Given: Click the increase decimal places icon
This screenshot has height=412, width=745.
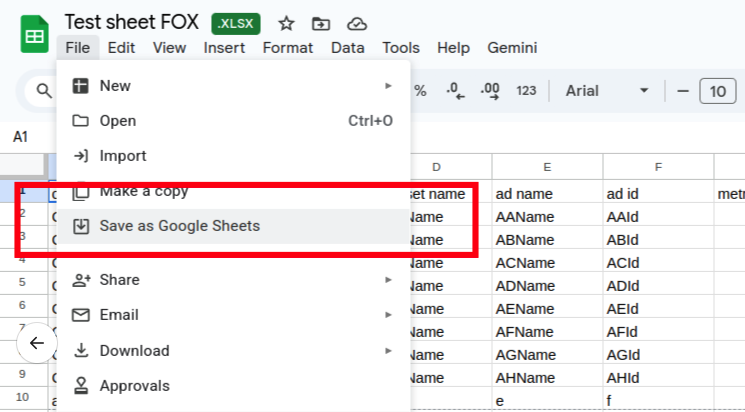Looking at the screenshot, I should [x=490, y=91].
